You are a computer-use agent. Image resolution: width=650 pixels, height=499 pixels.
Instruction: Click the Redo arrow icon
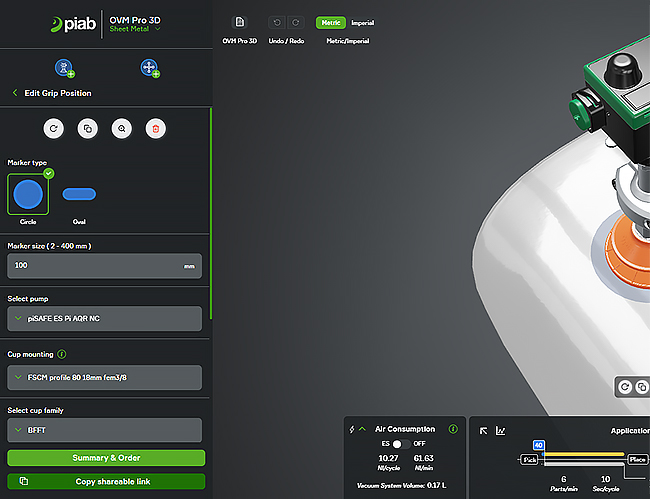296,22
